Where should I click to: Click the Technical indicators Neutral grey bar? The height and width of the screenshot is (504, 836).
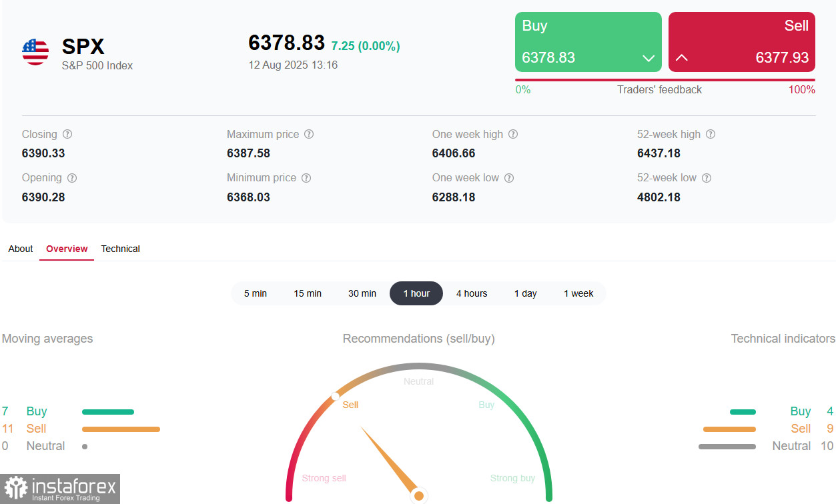pos(727,447)
